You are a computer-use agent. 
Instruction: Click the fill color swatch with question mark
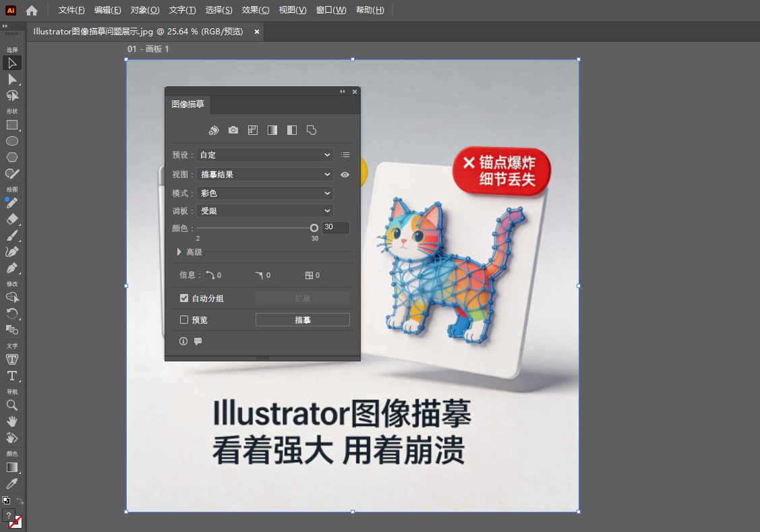tap(9, 516)
